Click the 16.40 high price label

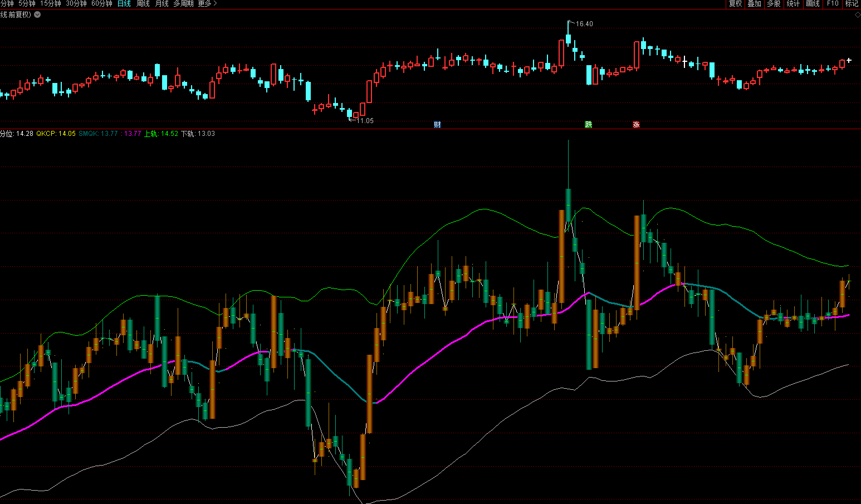584,24
